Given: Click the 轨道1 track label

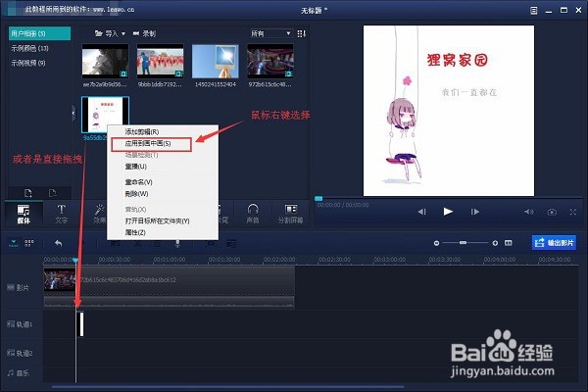Looking at the screenshot, I should coord(20,324).
